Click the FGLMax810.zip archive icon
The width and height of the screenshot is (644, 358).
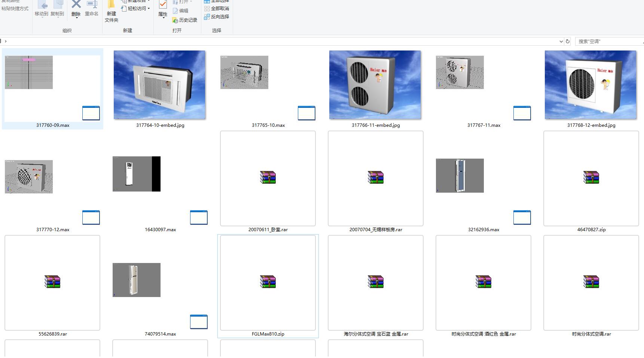click(x=268, y=282)
